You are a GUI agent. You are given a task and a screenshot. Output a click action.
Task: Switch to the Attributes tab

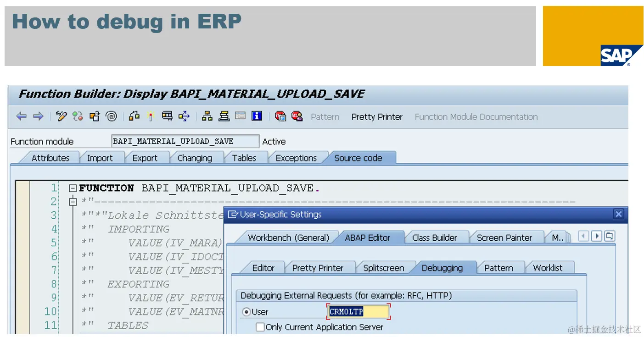50,158
